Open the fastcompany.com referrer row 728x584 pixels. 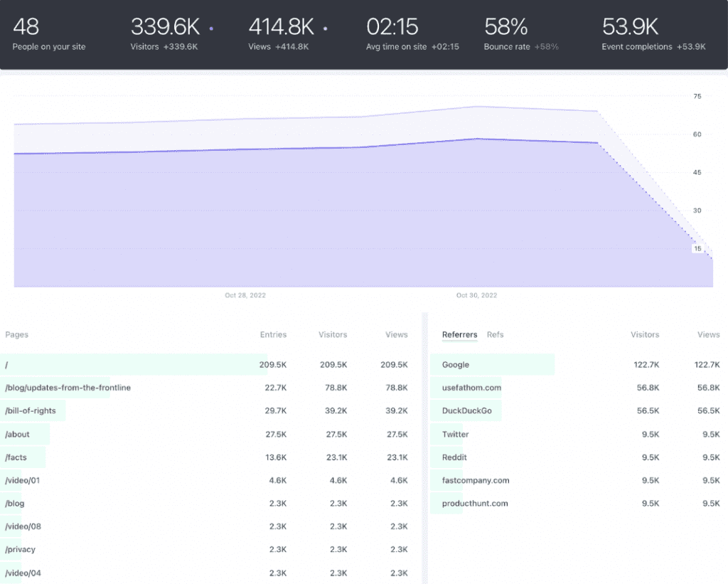point(576,480)
